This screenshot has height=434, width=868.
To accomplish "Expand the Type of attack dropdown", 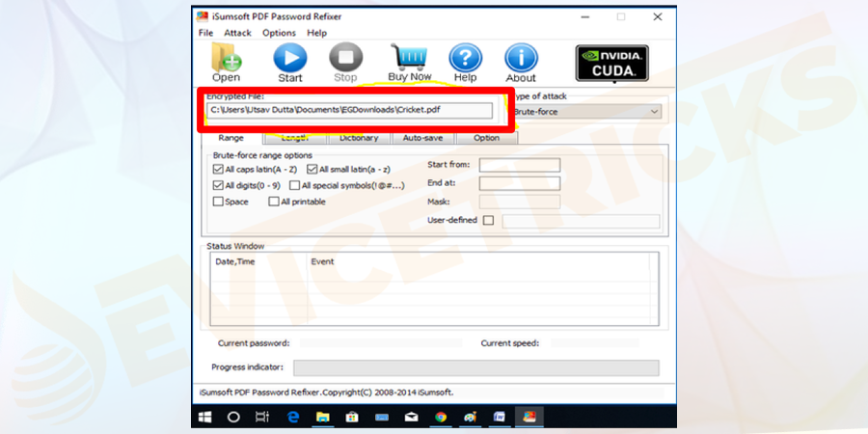I will 654,111.
